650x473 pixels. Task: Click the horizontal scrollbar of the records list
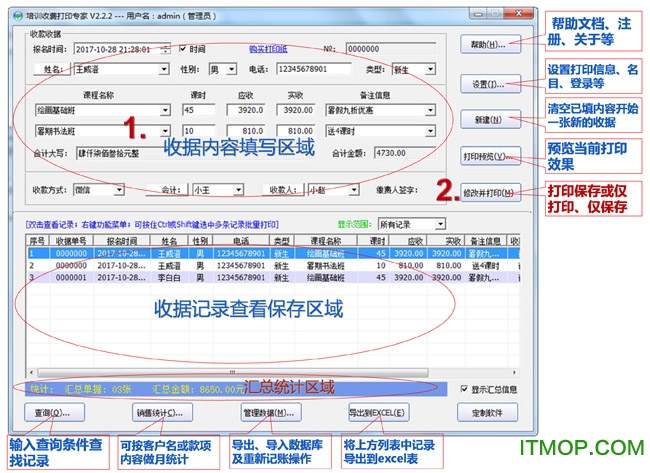coord(233,372)
